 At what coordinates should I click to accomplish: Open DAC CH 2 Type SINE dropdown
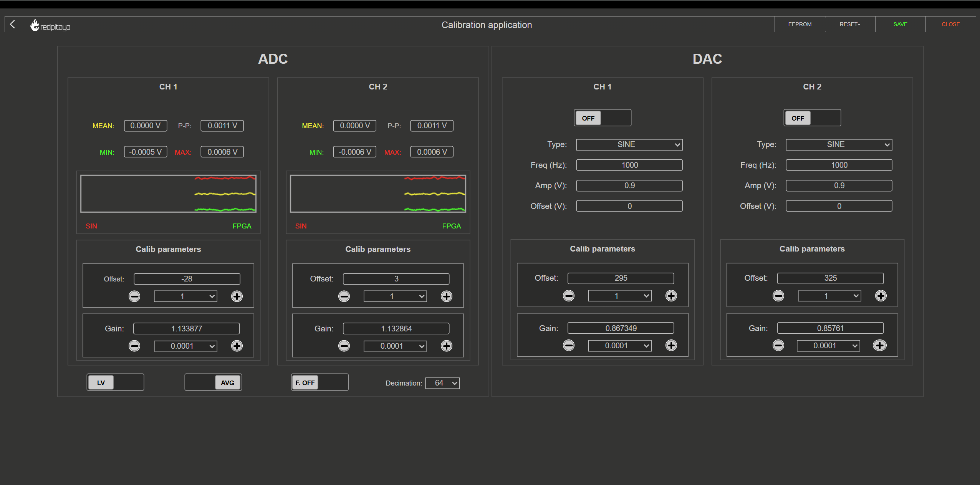(x=839, y=145)
